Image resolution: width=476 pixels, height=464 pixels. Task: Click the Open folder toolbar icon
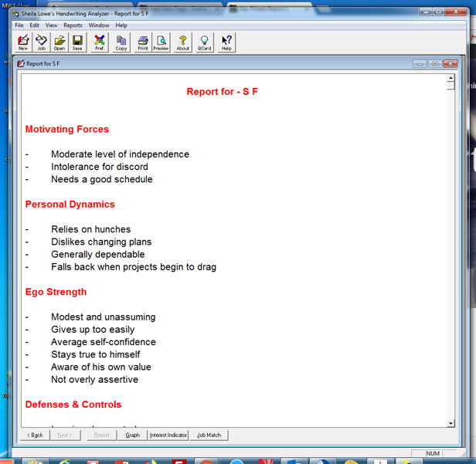59,42
